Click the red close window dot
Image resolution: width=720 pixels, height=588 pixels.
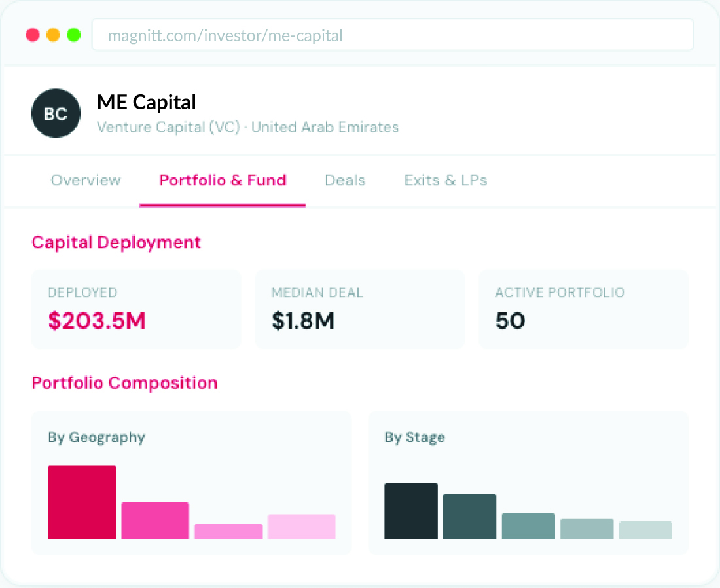pyautogui.click(x=33, y=35)
